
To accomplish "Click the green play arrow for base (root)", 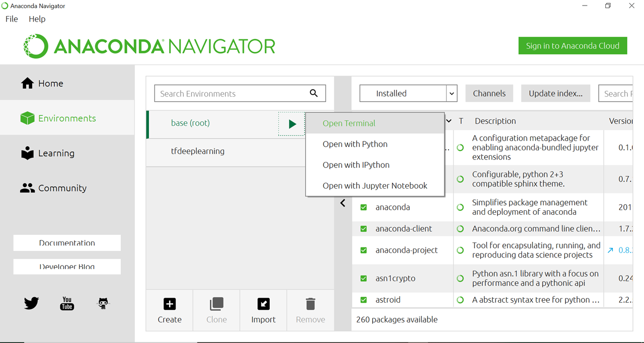I will pos(292,124).
